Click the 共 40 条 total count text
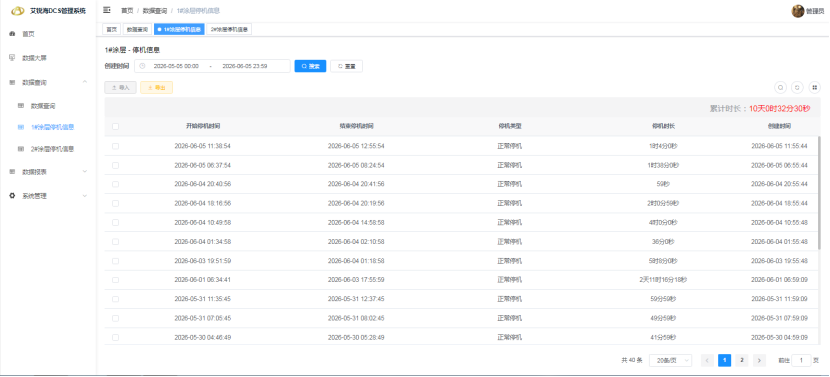 click(632, 360)
